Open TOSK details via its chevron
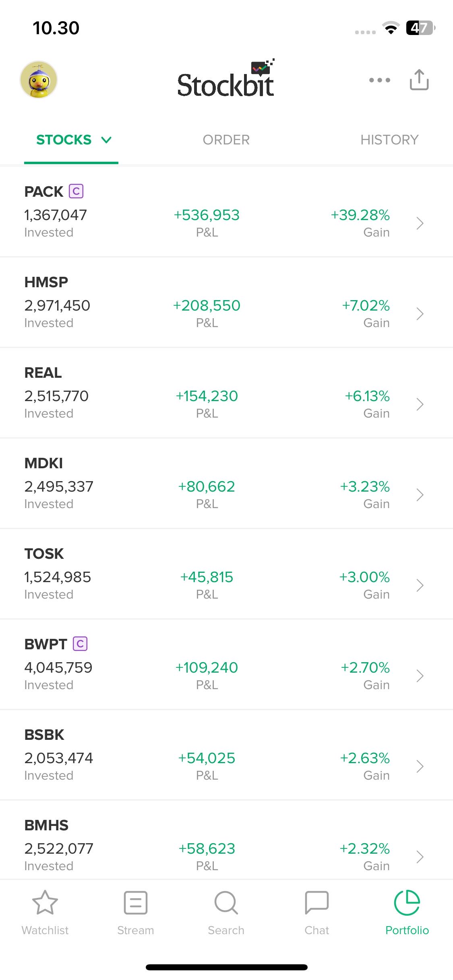 (x=420, y=585)
